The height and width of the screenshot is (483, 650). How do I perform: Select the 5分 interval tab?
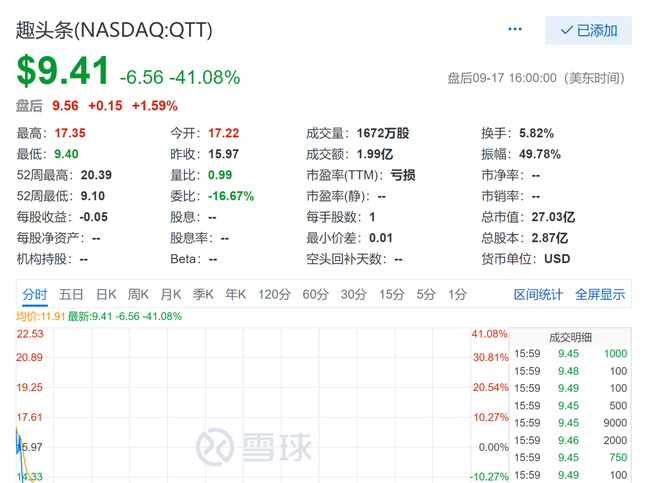click(x=426, y=294)
